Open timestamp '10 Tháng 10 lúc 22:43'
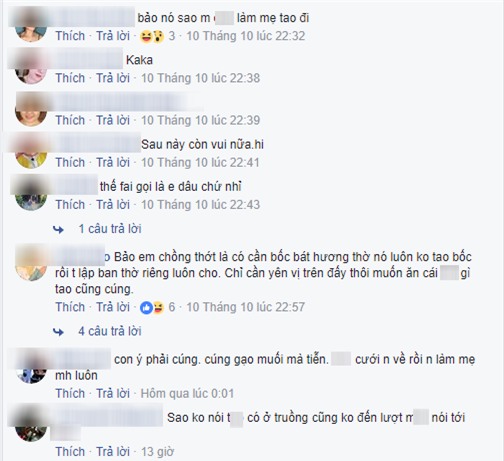Screen dimensions: 504x461 [200, 205]
